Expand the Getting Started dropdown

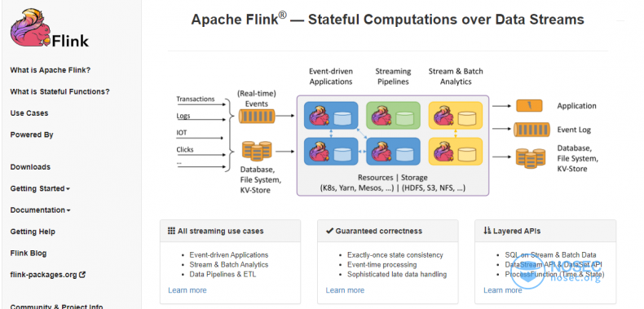click(40, 188)
